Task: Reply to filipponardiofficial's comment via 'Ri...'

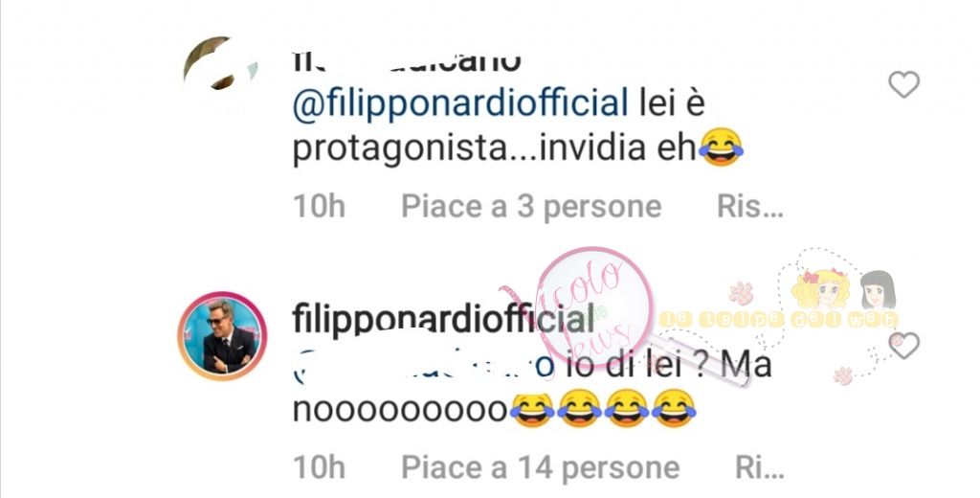Action: [759, 467]
